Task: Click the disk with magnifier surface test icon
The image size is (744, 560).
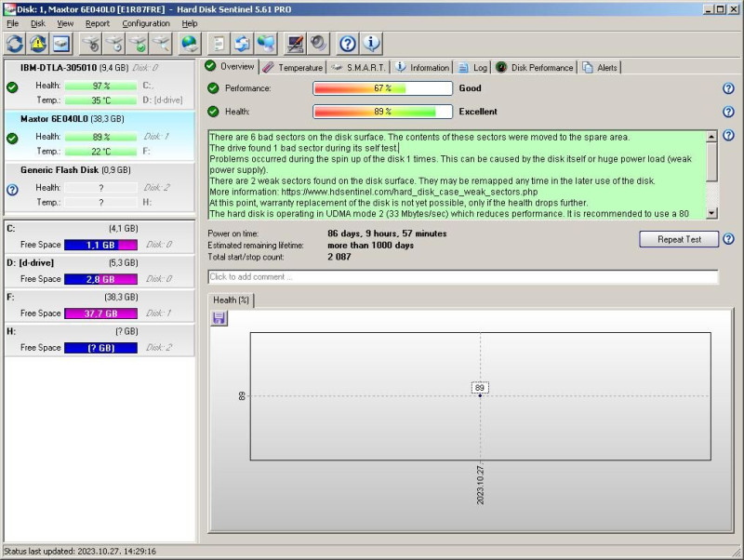Action: (161, 44)
